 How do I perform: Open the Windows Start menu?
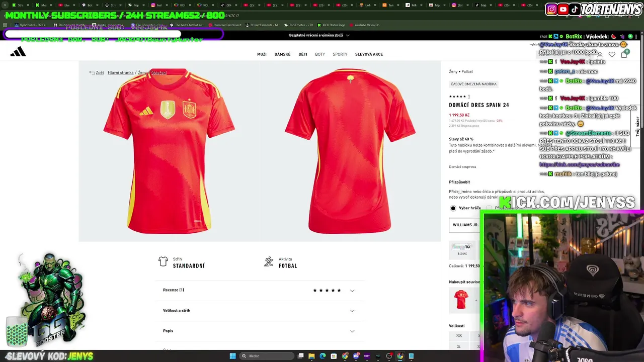[x=232, y=356]
